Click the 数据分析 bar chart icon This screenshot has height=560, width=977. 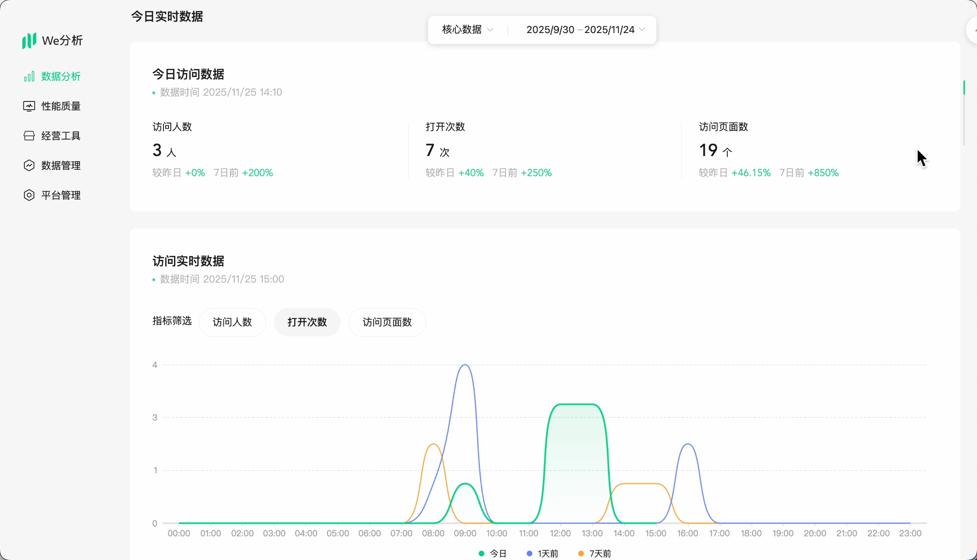coord(29,76)
